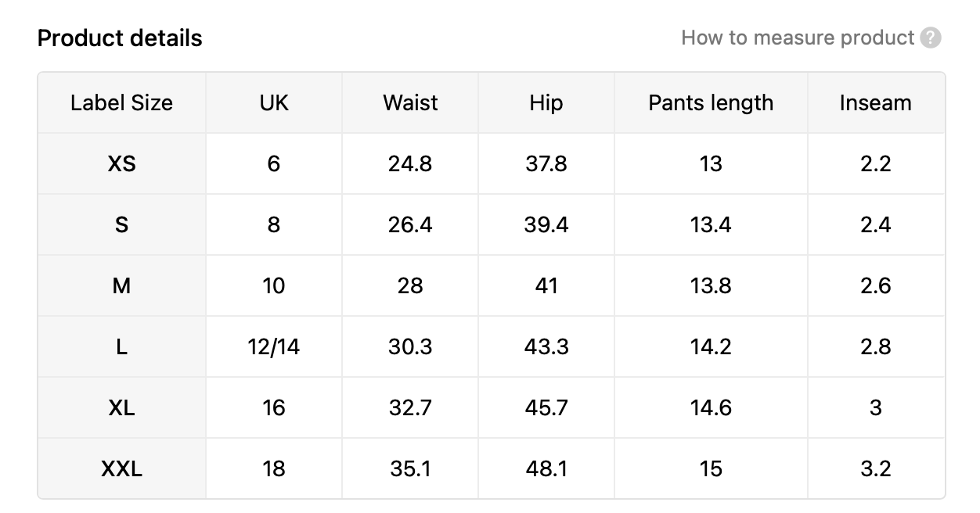980x513 pixels.
Task: Click the Hip column header
Action: pyautogui.click(x=546, y=102)
